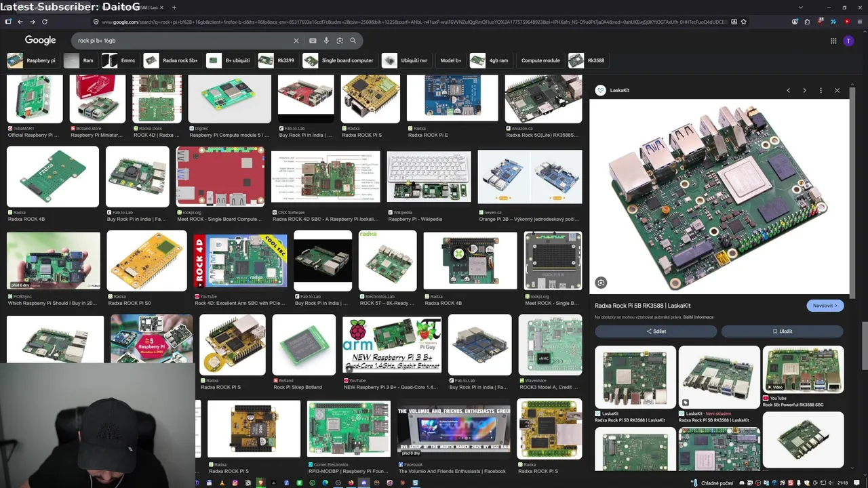
Task: Filter results by Model b+ chip
Action: coord(450,60)
